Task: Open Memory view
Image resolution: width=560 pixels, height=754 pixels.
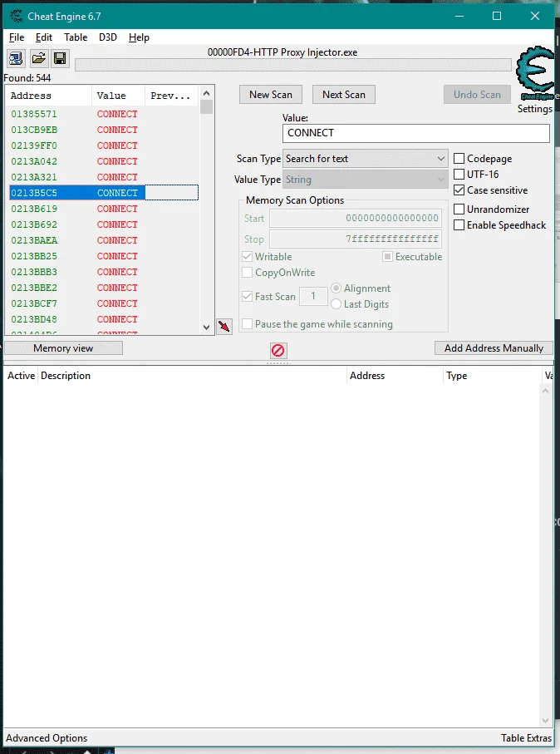Action: pyautogui.click(x=63, y=348)
